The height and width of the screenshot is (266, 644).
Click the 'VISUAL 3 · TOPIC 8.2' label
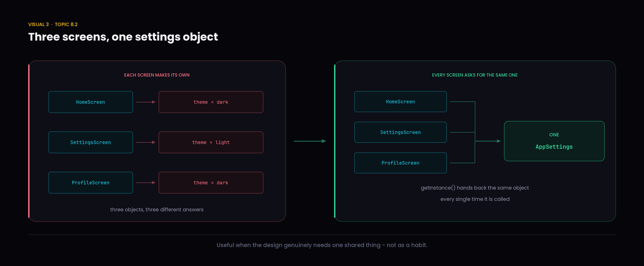(x=53, y=25)
